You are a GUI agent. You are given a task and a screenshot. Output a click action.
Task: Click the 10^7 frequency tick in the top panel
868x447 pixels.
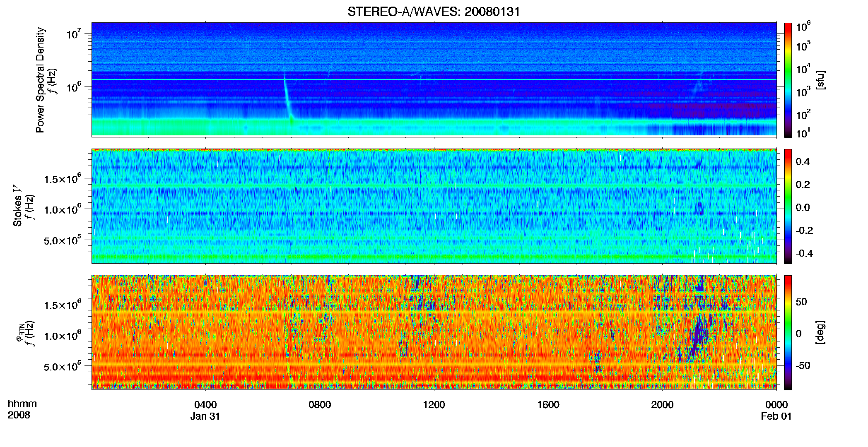click(73, 34)
